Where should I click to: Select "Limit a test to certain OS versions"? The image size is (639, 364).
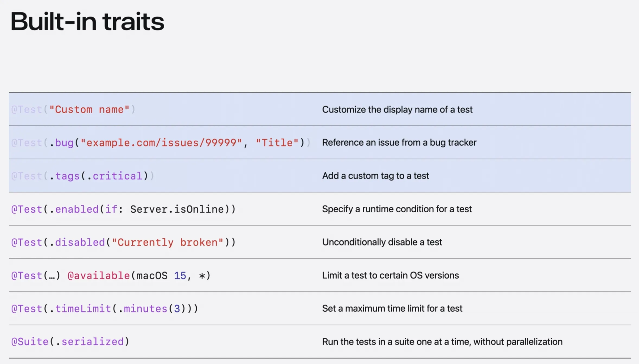[391, 275]
